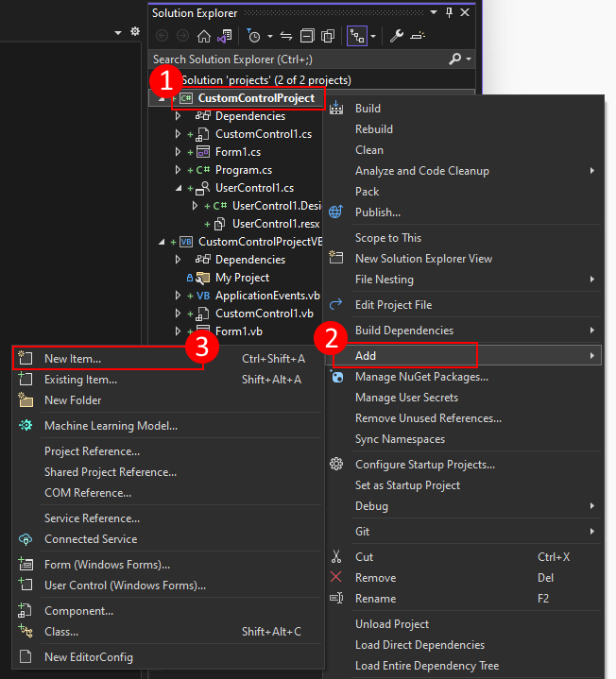This screenshot has width=616, height=679.
Task: Click the Form (Windows Forms) icon
Action: (x=26, y=564)
